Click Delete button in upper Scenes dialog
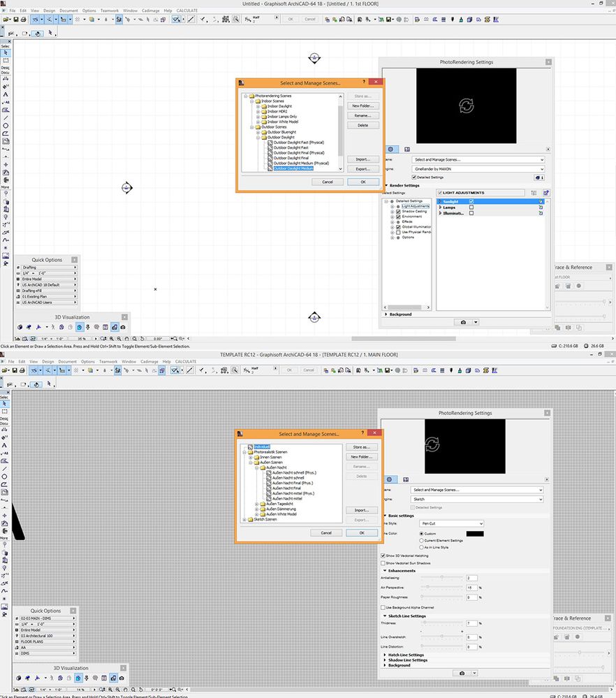This screenshot has width=616, height=698. (362, 126)
